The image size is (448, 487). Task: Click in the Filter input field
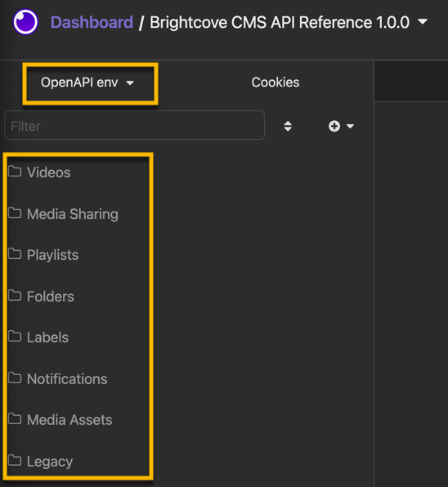[134, 126]
